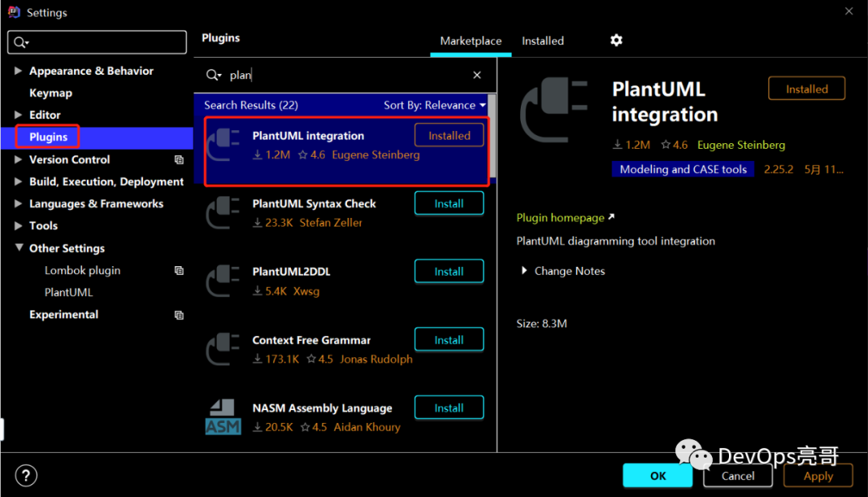Image resolution: width=868 pixels, height=497 pixels.
Task: Expand Build, Execution, Deployment section
Action: [18, 181]
